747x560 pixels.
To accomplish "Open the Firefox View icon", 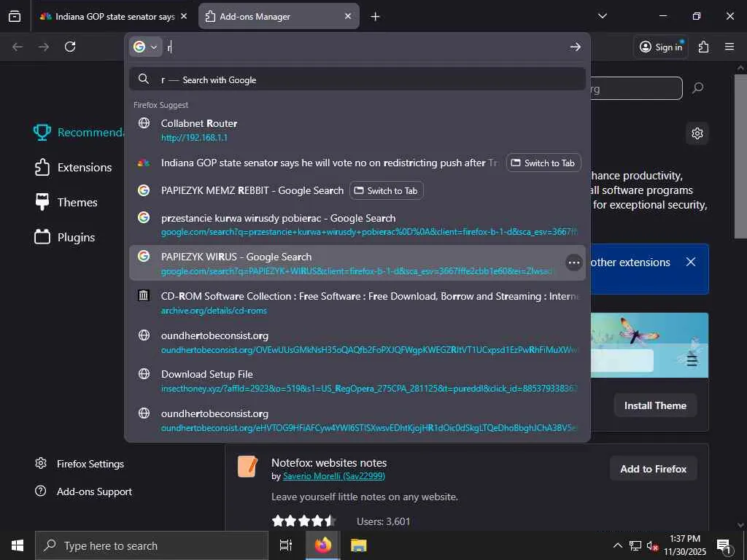I will pyautogui.click(x=15, y=16).
